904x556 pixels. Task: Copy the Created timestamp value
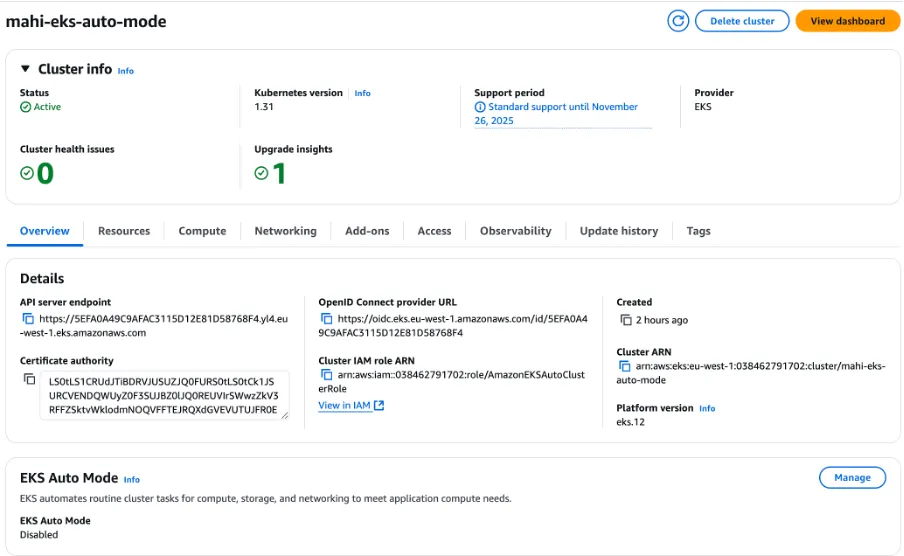coord(626,320)
